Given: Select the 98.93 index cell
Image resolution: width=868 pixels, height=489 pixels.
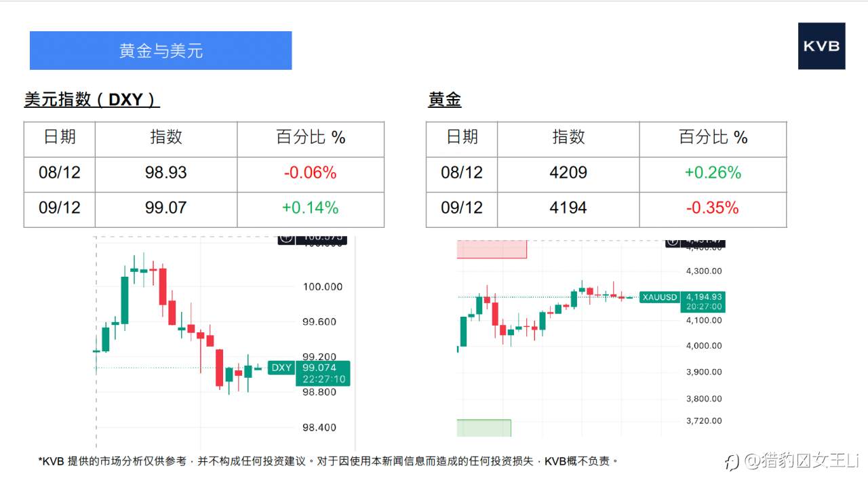Looking at the screenshot, I should coord(165,173).
